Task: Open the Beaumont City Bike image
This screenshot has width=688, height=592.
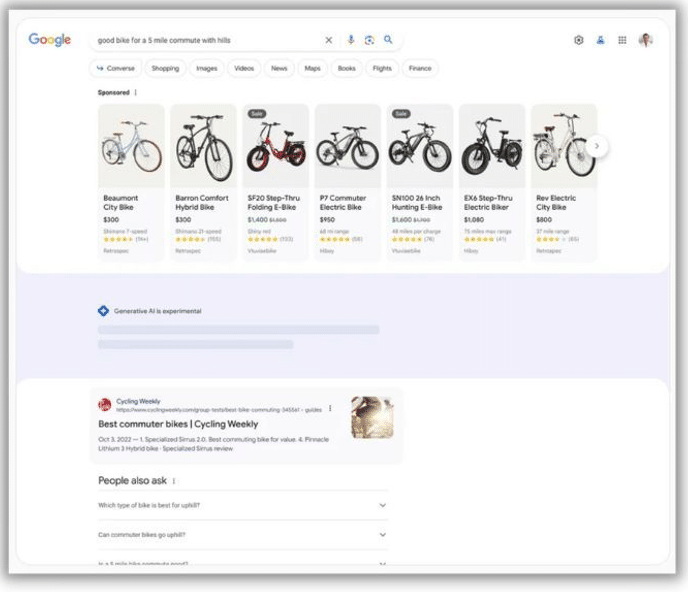Action: [132, 146]
